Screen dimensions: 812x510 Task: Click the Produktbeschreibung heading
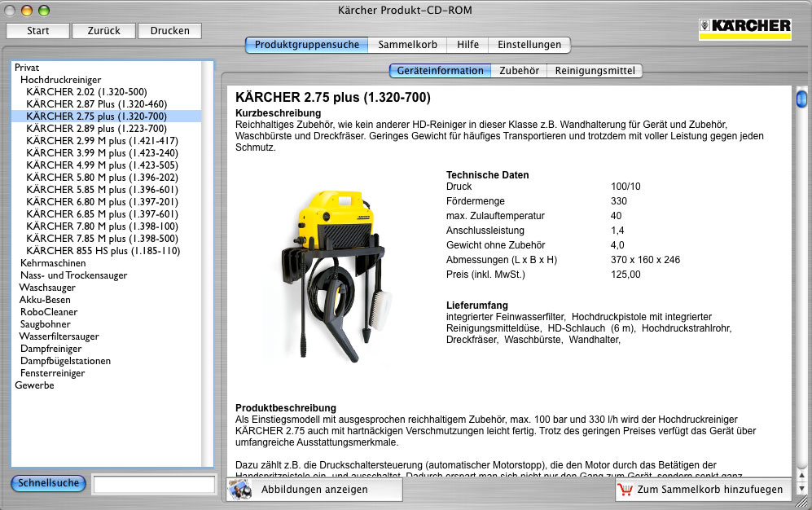tap(285, 408)
